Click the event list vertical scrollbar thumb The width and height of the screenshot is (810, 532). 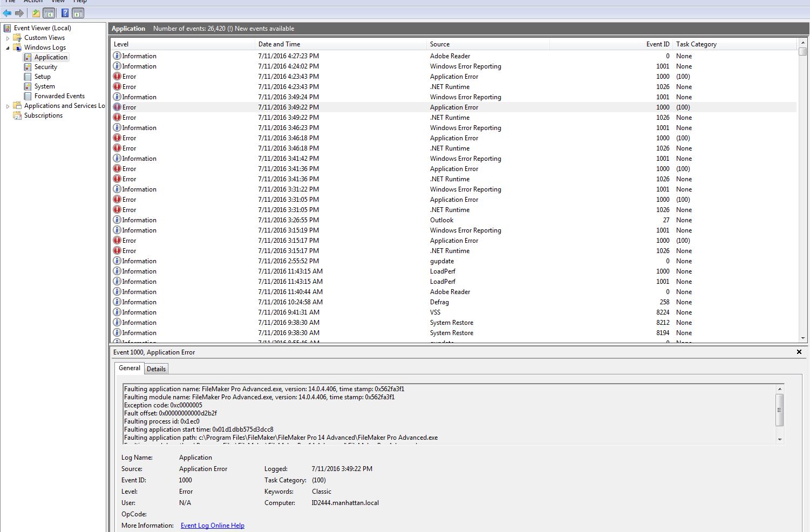tap(803, 52)
